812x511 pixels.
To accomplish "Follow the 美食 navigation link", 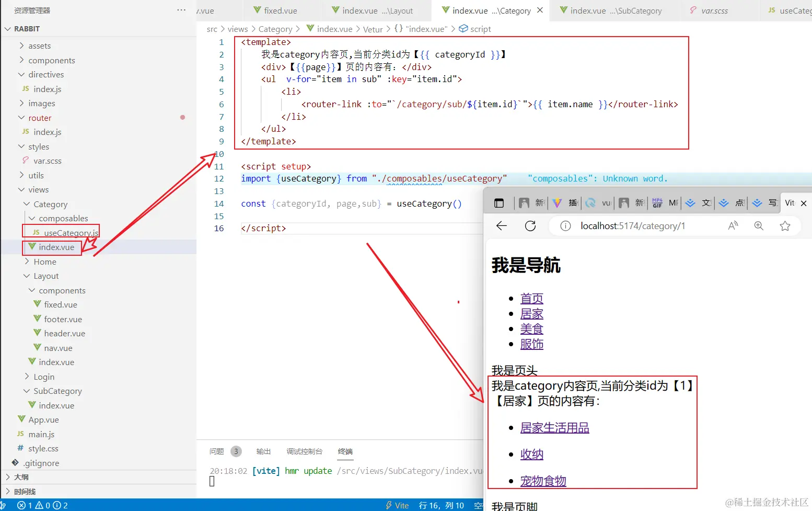I will (x=531, y=329).
